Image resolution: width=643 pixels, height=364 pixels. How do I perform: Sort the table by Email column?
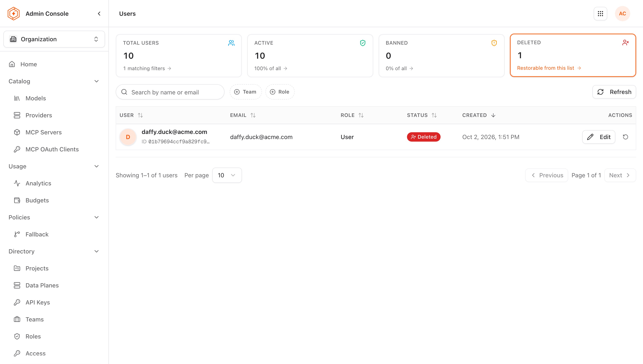point(243,115)
